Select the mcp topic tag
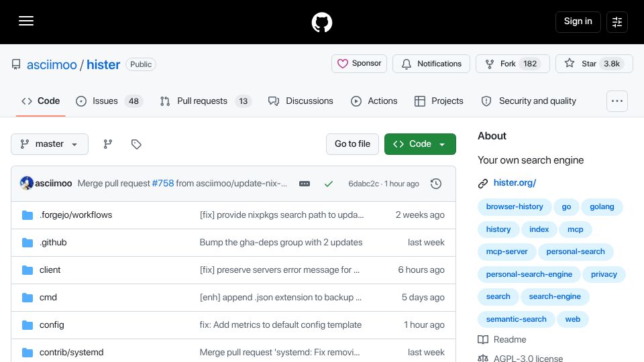 pos(575,229)
